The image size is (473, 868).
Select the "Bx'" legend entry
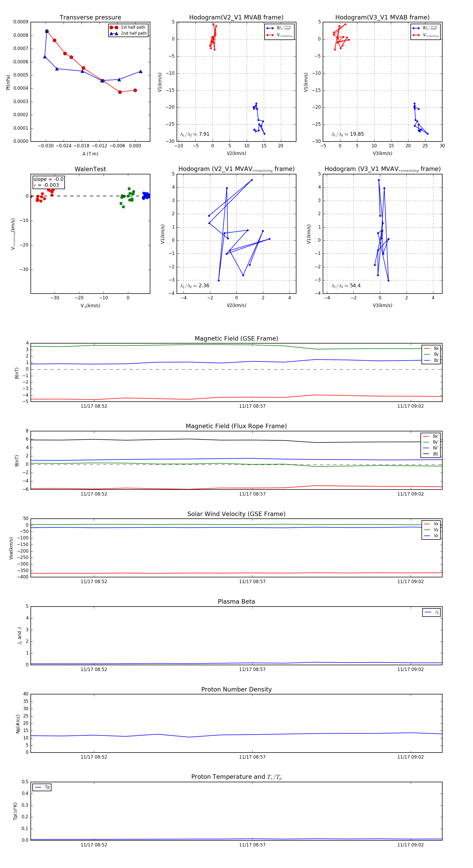point(431,436)
